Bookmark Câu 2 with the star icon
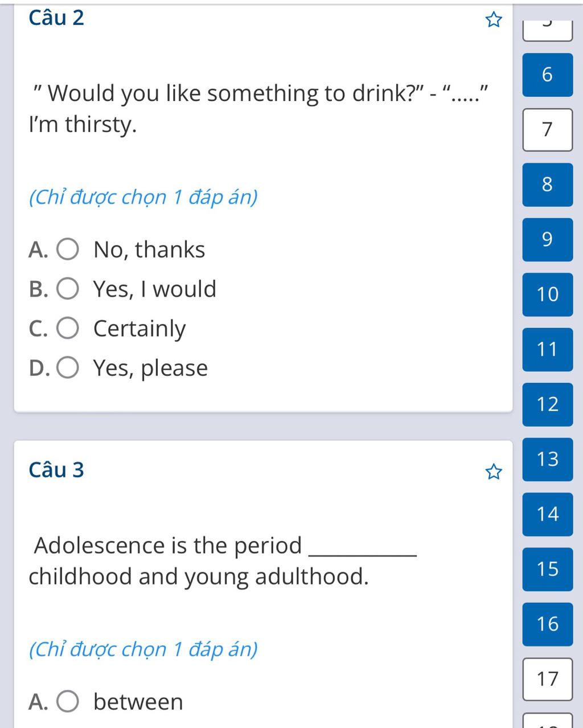The image size is (583, 728). [x=494, y=21]
